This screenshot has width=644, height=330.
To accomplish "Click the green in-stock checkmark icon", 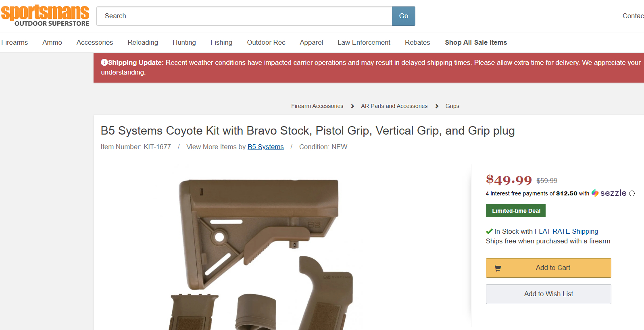I will 489,231.
